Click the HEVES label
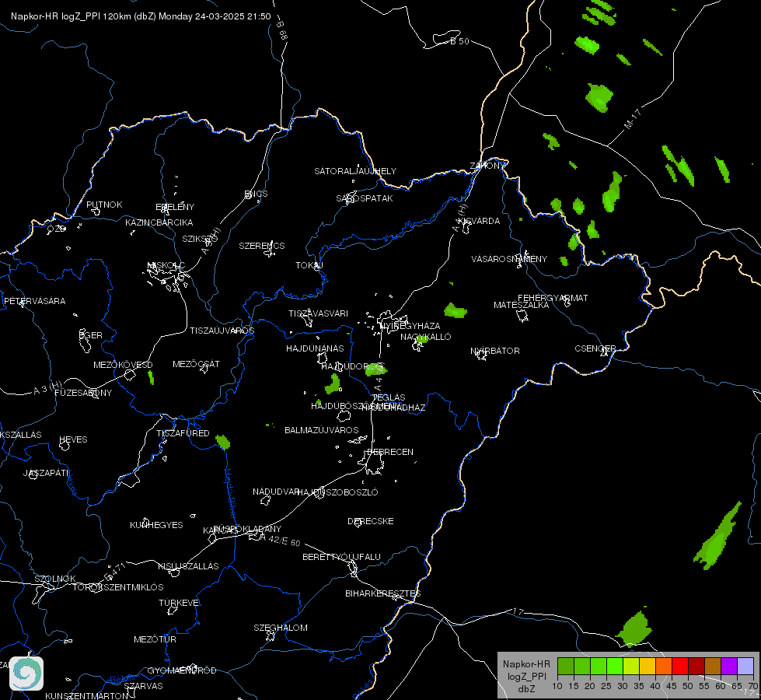Image resolution: width=761 pixels, height=700 pixels. [x=73, y=439]
